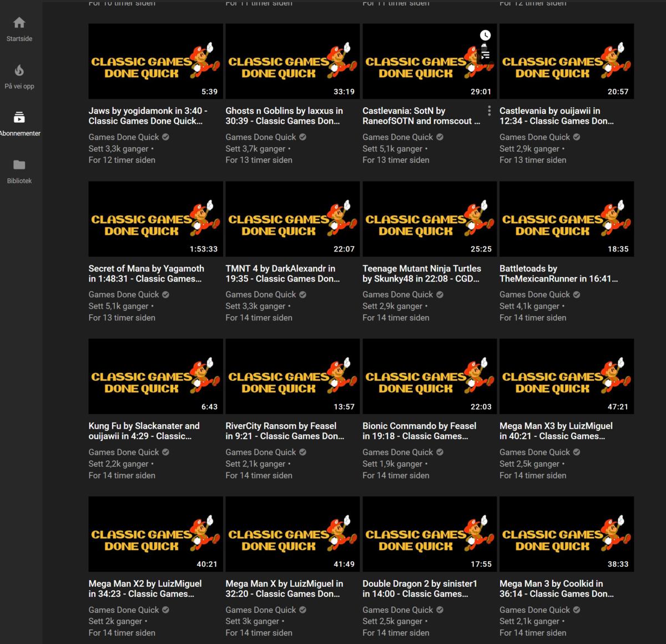Open Battletoads by TheMexicanRunner title

tap(559, 274)
